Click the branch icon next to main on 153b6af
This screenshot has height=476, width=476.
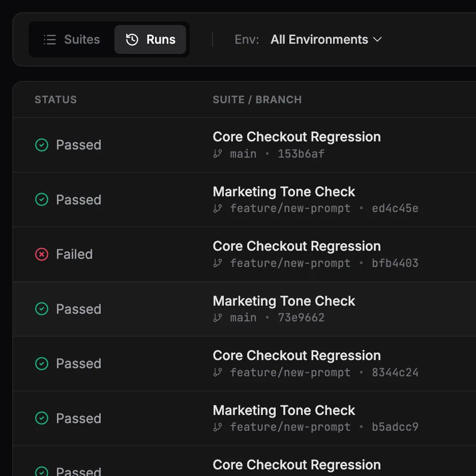pos(218,154)
